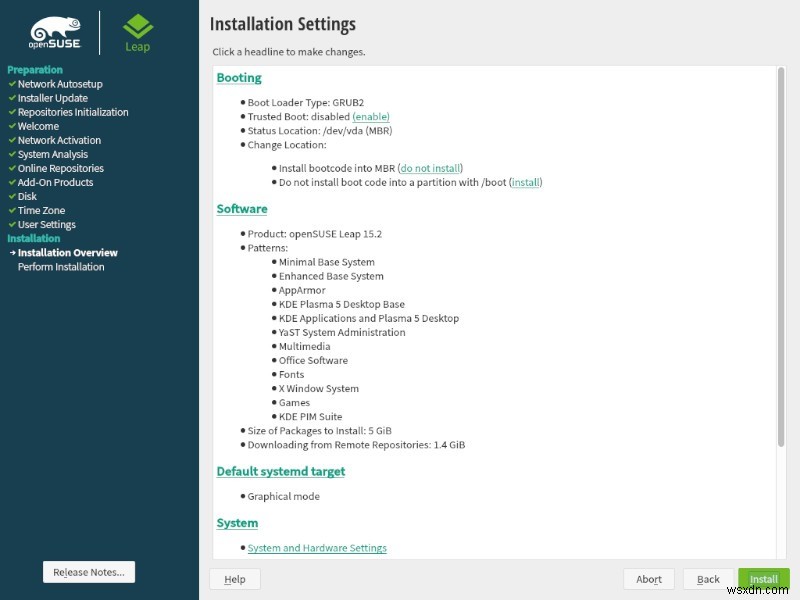The width and height of the screenshot is (800, 600).
Task: Open the Booting settings heading
Action: point(241,77)
